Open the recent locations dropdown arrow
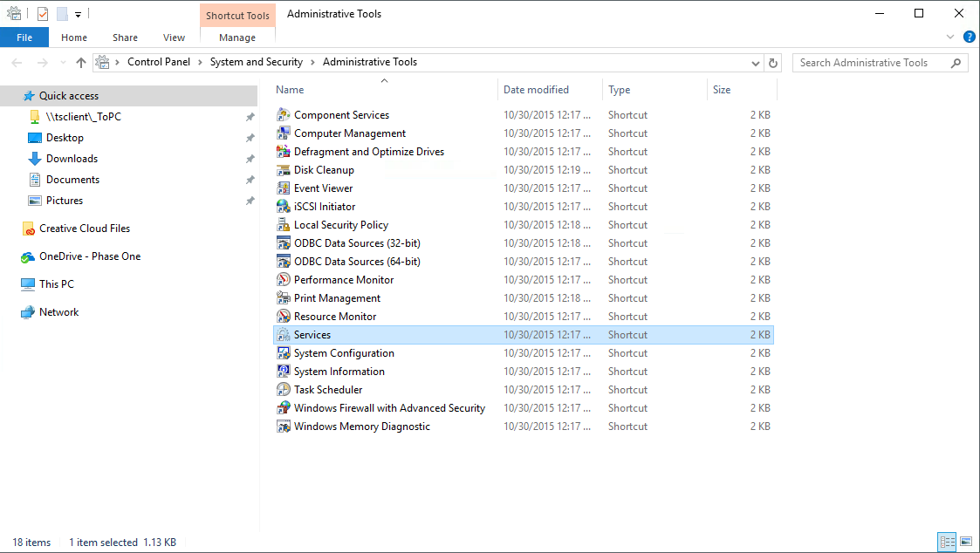980x553 pixels. [63, 63]
